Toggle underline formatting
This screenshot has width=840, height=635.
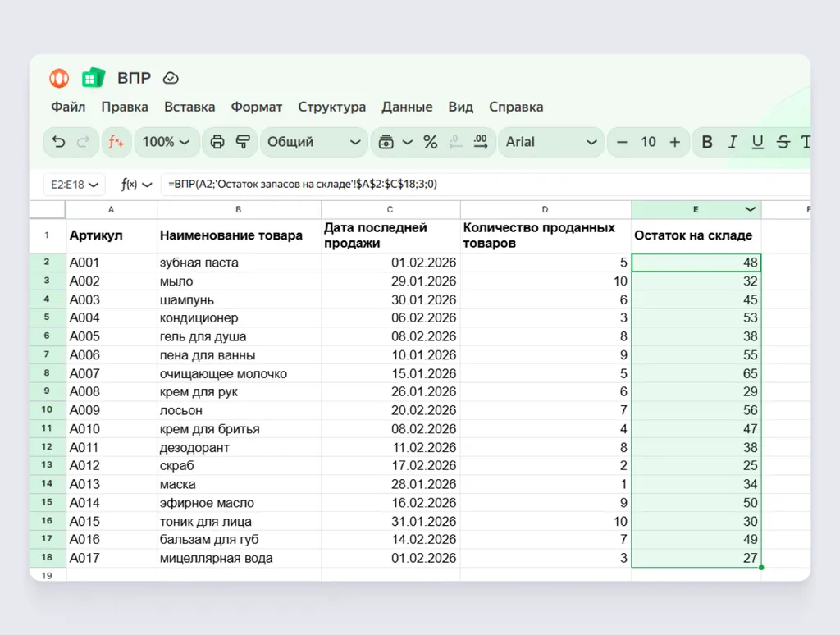point(757,142)
